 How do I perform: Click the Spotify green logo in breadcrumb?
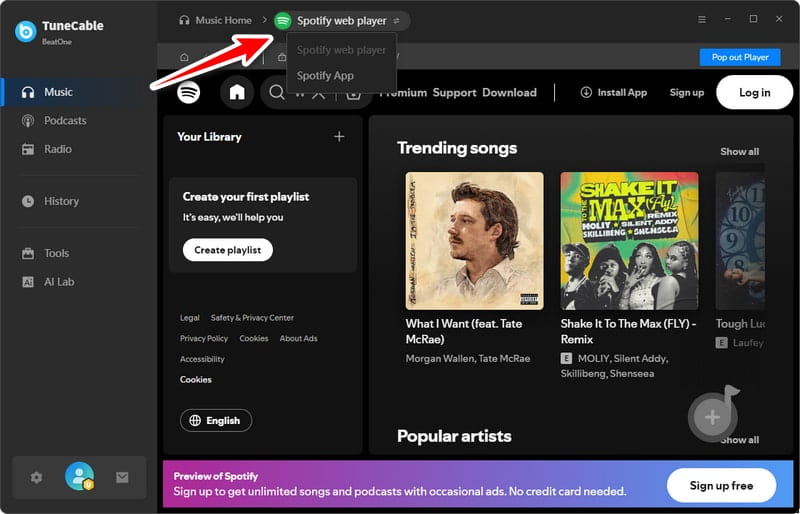click(x=283, y=21)
